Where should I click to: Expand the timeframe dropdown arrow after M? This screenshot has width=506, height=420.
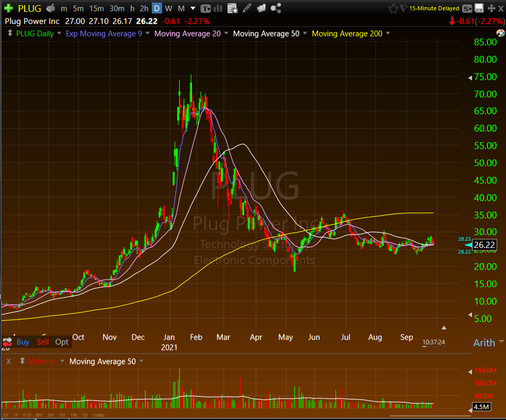pyautogui.click(x=193, y=8)
